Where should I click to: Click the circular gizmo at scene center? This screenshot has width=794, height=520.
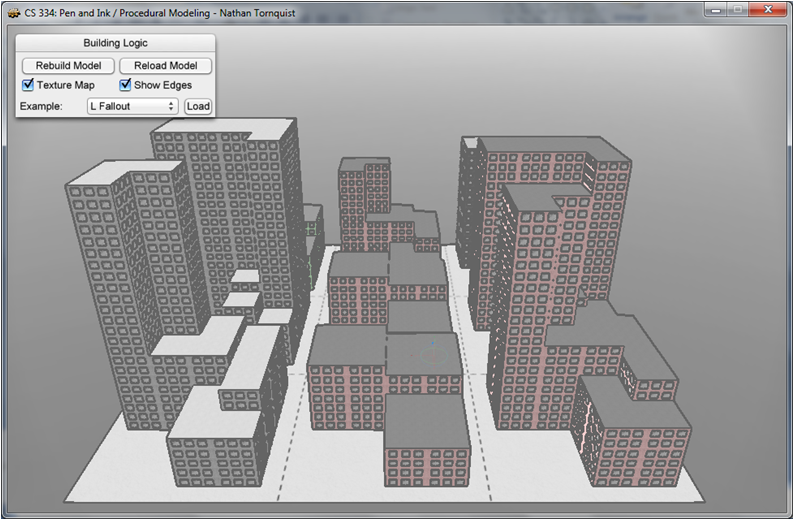pos(434,355)
